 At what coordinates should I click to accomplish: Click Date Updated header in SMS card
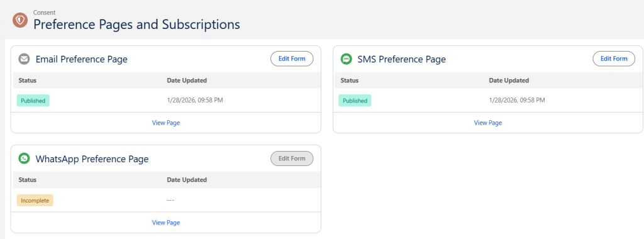pyautogui.click(x=509, y=81)
